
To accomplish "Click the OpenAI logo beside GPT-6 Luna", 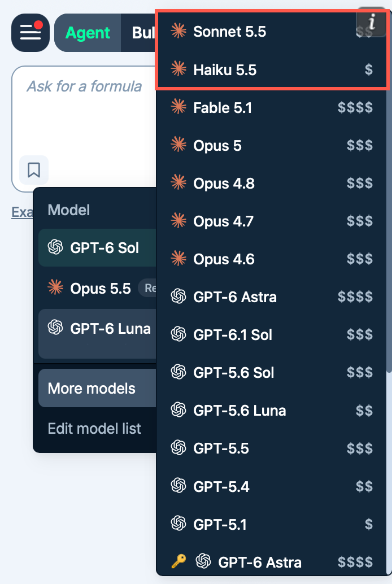I will 55,328.
